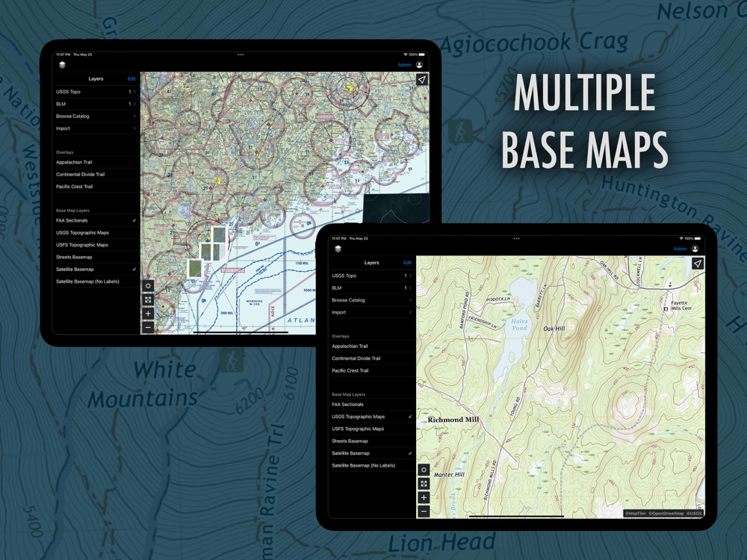Enable Satellite Basemap (No Labels) upper iPad

click(x=96, y=281)
